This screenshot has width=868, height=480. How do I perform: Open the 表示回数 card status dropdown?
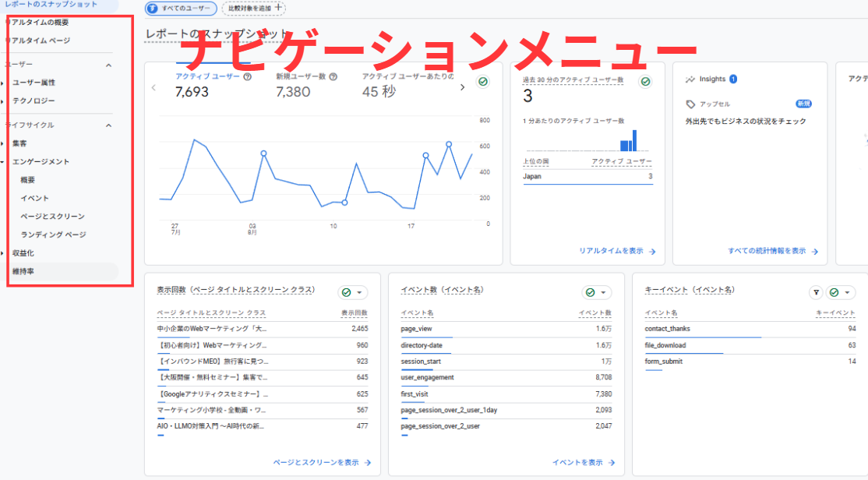(353, 292)
